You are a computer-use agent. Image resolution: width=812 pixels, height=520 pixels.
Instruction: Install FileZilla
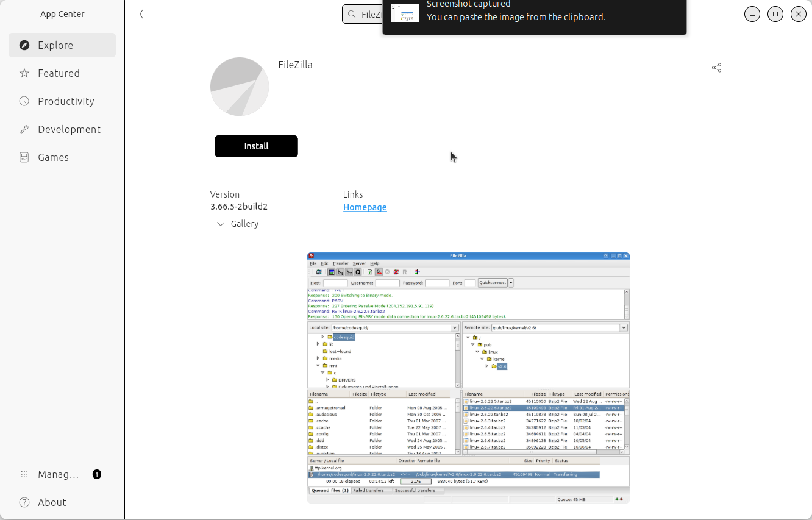coord(256,146)
